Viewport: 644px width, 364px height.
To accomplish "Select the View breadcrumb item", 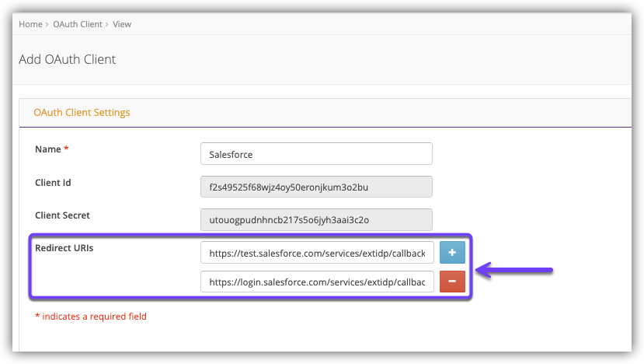I will click(122, 24).
